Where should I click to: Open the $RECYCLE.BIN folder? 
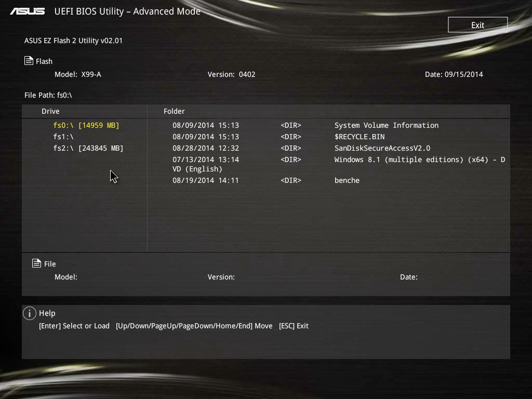[360, 137]
